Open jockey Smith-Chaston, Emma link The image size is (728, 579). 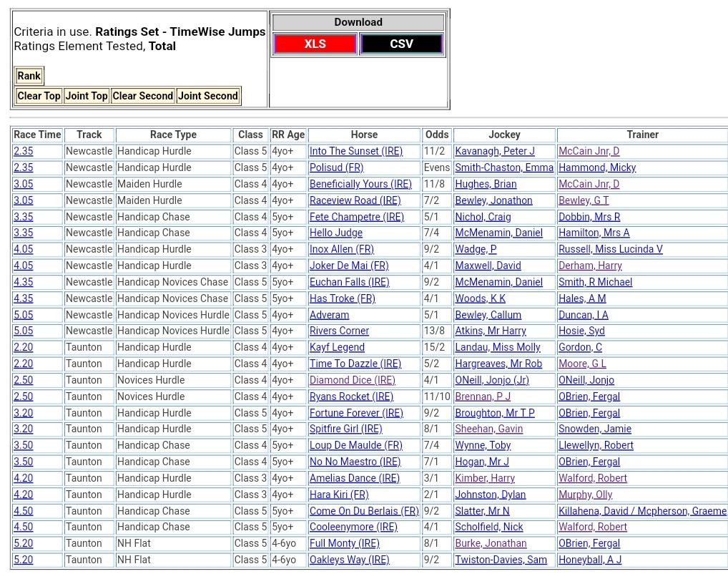(x=503, y=167)
